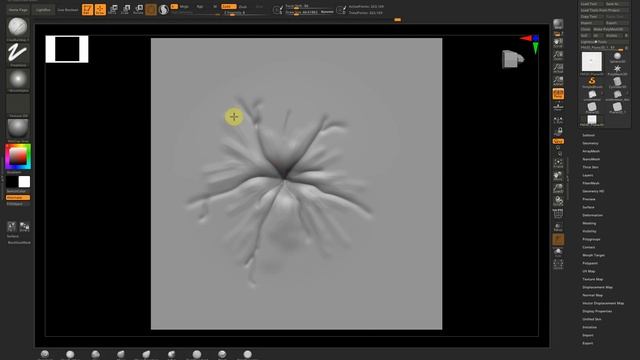Viewport: 640px width, 360px height.
Task: Select the Scale transform tool
Action: point(126,9)
